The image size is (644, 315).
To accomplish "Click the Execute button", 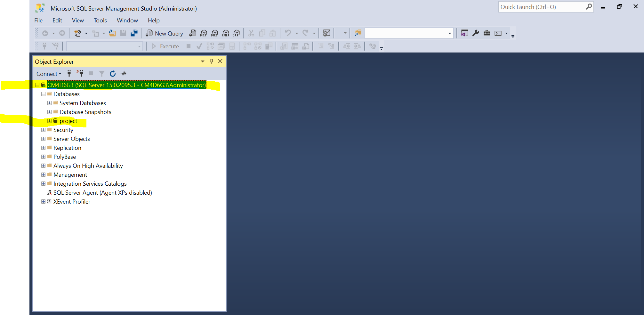I will click(x=165, y=46).
